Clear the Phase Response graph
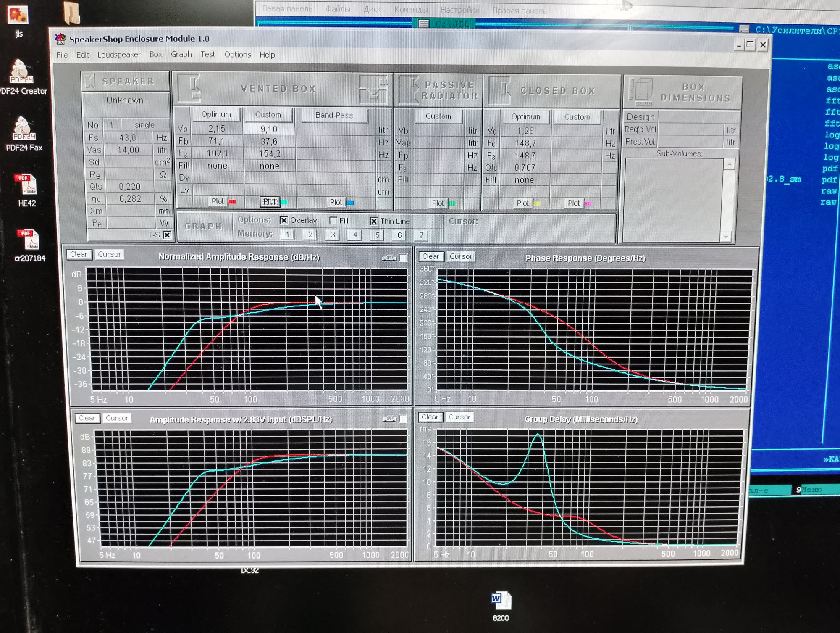 click(430, 256)
